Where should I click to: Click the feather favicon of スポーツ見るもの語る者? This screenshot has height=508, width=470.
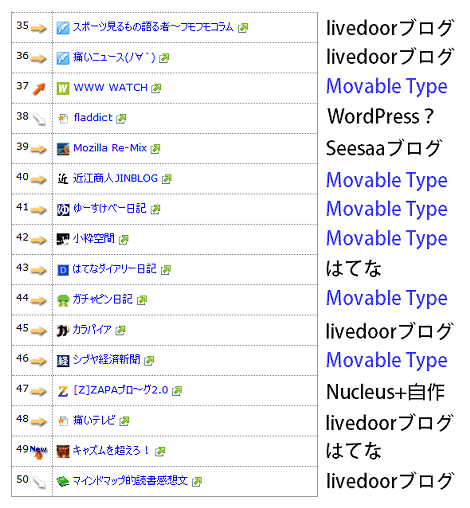pos(63,28)
